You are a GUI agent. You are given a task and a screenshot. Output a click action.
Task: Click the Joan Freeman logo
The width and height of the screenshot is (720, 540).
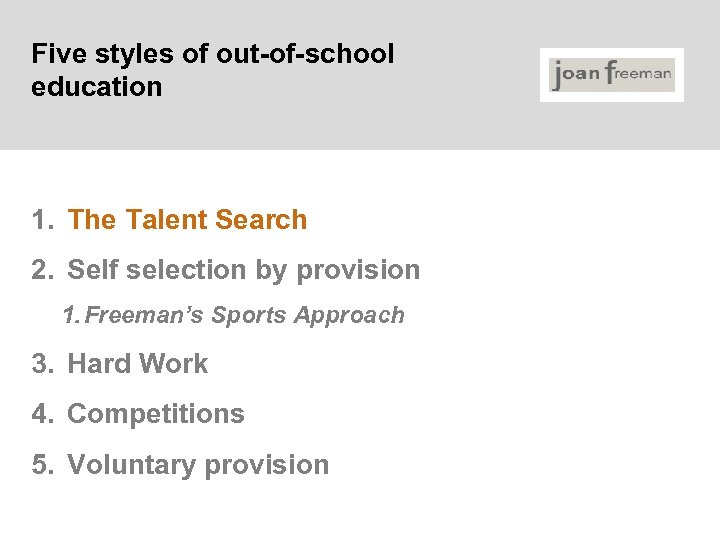click(x=612, y=75)
